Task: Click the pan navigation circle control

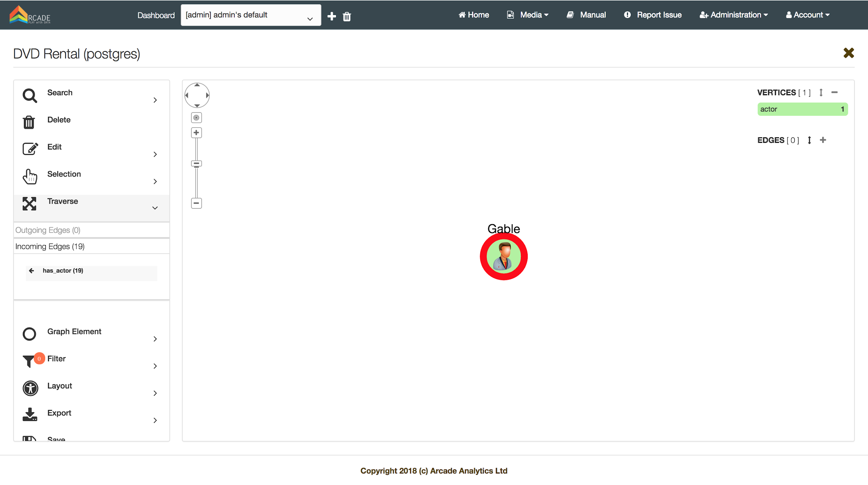Action: coord(197,95)
